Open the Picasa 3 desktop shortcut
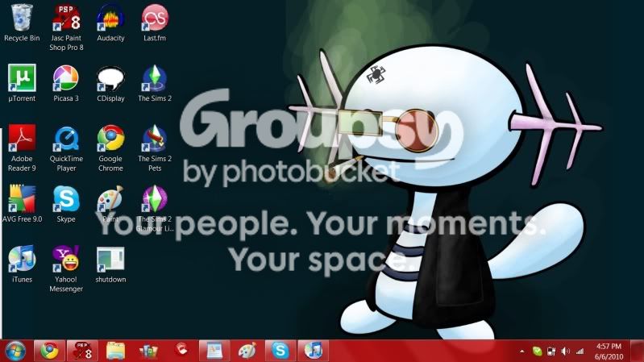The image size is (644, 362). pyautogui.click(x=66, y=83)
